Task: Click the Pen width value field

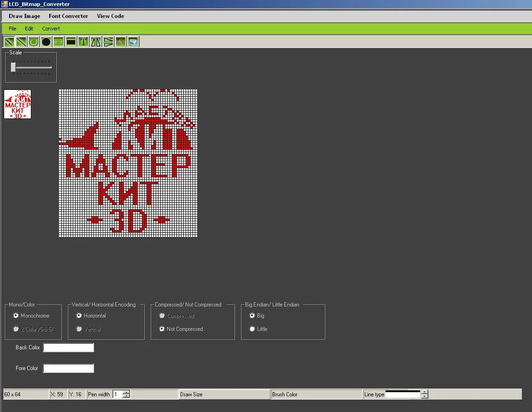Action: [118, 394]
